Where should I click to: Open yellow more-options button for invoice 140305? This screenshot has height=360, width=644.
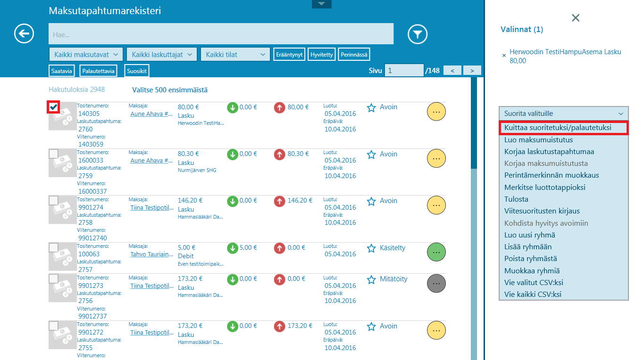436,112
